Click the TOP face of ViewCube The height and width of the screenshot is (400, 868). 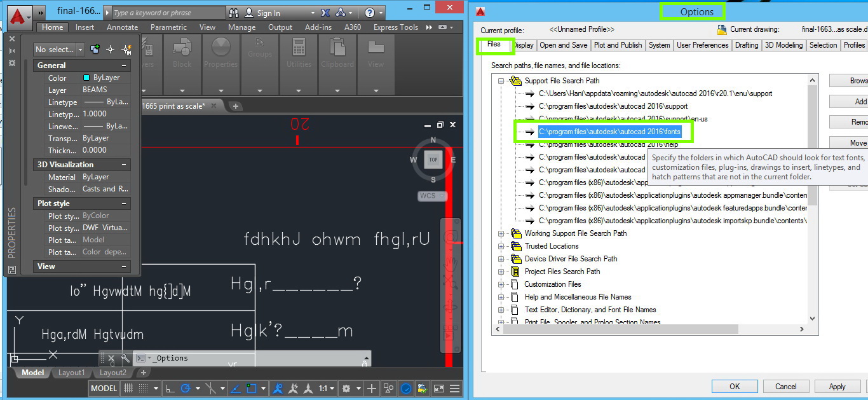pos(433,160)
